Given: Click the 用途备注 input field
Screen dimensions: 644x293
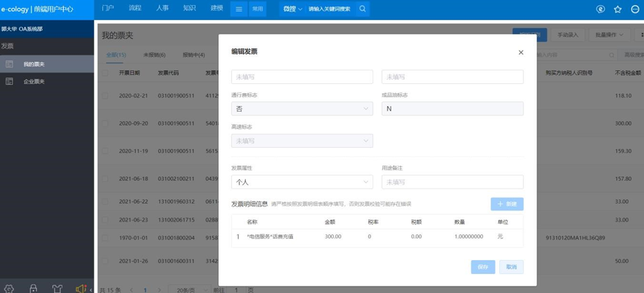Looking at the screenshot, I should (x=452, y=182).
